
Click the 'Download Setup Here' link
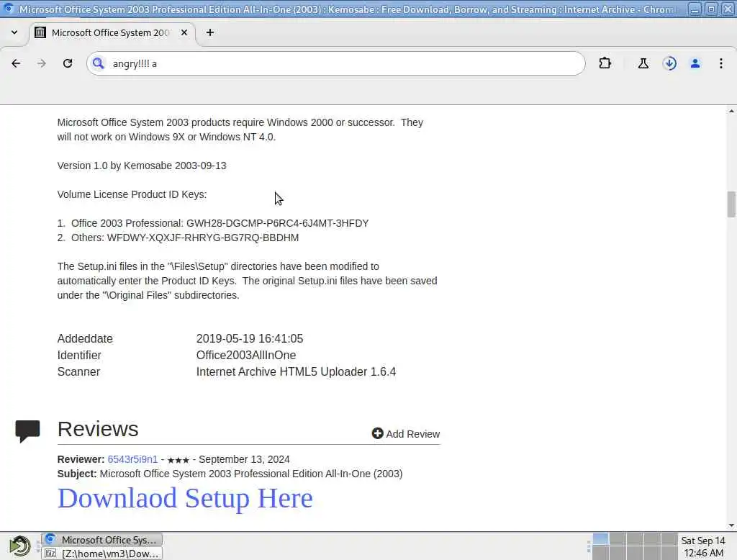(x=185, y=498)
